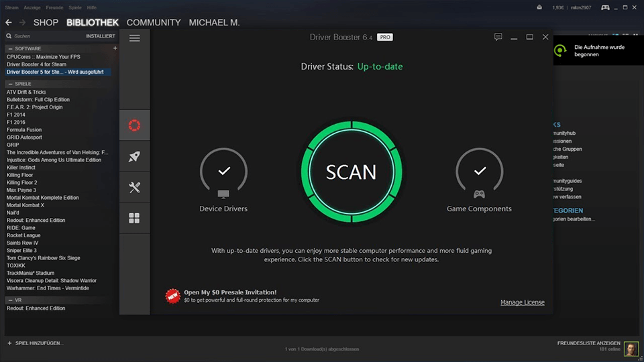644x362 pixels.
Task: Click the 1,93€ wallet balance
Action: point(557,7)
